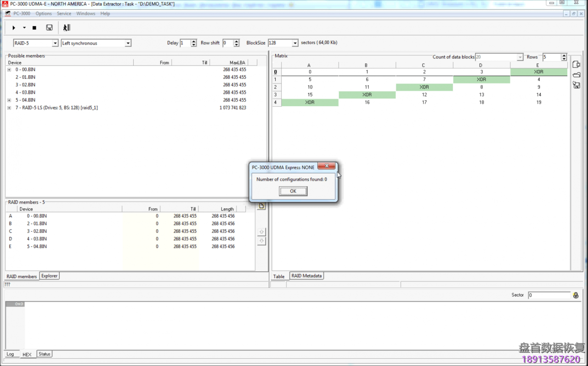Click the Save floppy disk icon
Screen dimensions: 588x366
coord(49,28)
